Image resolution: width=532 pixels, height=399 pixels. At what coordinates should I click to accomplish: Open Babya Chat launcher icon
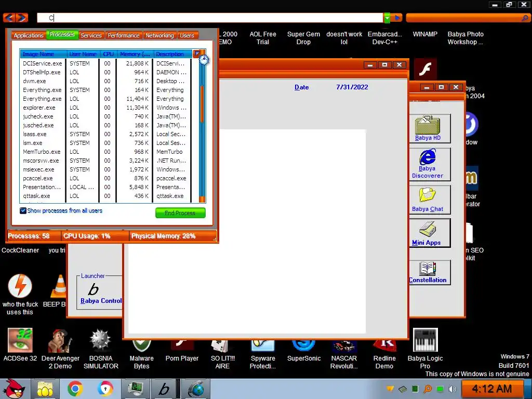pyautogui.click(x=428, y=200)
